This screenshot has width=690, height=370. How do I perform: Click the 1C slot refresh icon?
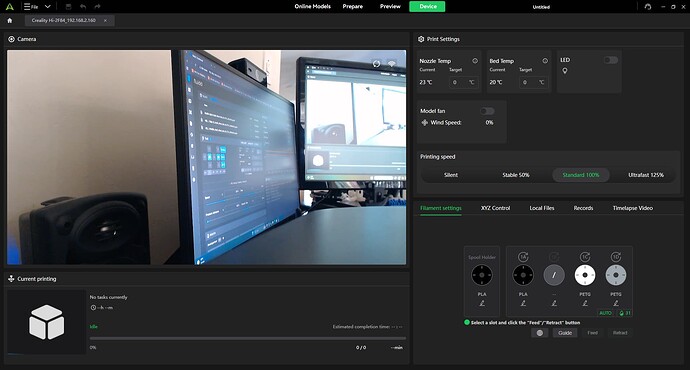585,257
